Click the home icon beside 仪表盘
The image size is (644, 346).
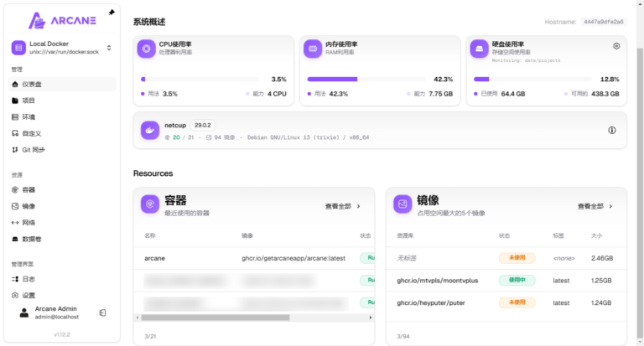15,84
